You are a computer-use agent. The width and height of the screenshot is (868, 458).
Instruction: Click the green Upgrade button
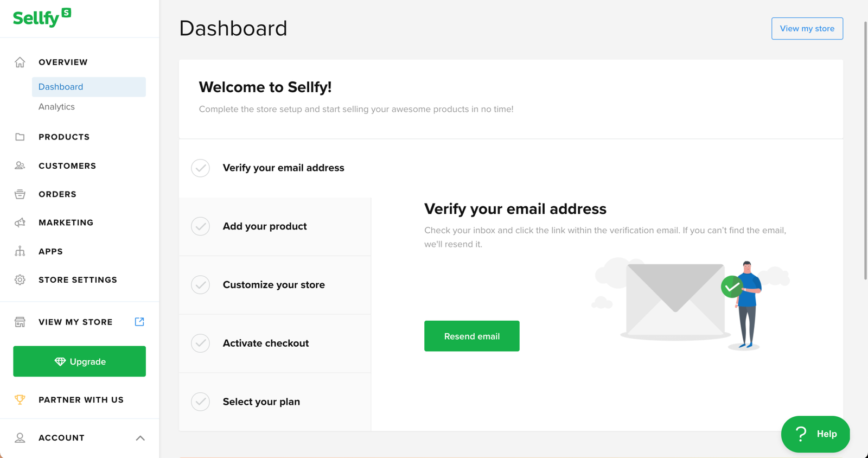[x=80, y=361]
